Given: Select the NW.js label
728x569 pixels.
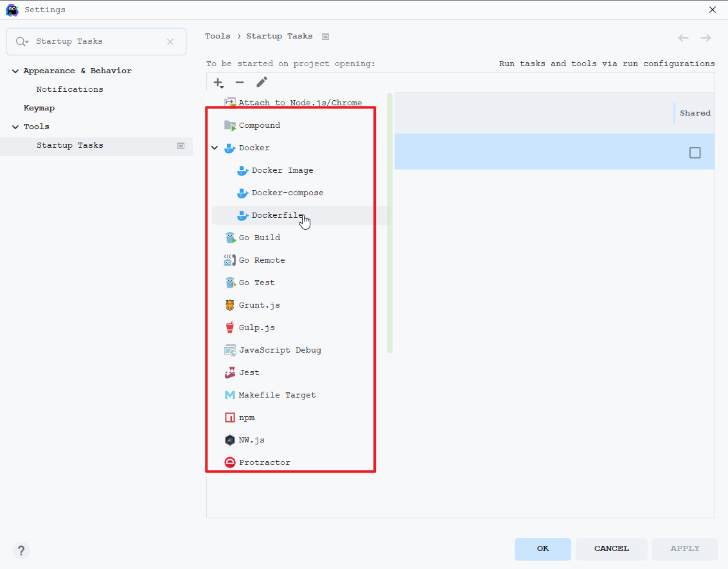Looking at the screenshot, I should (x=252, y=440).
